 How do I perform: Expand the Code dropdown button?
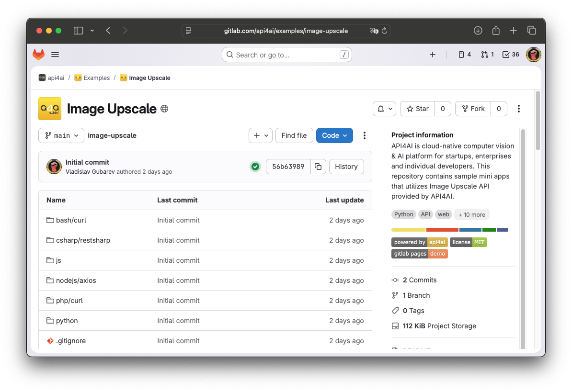334,135
